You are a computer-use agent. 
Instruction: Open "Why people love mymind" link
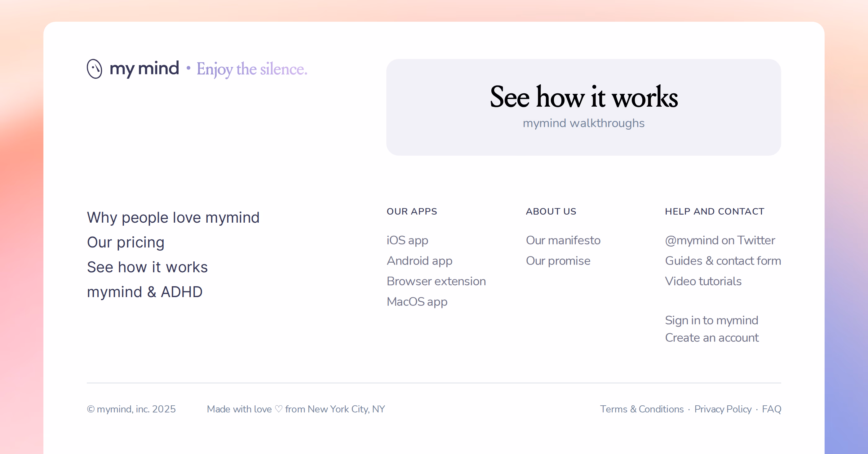tap(173, 217)
